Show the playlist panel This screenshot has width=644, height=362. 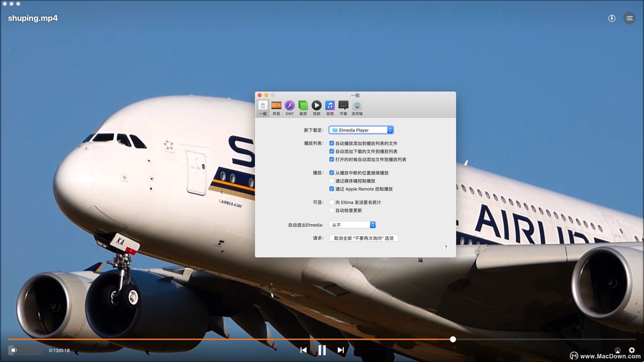(x=629, y=18)
